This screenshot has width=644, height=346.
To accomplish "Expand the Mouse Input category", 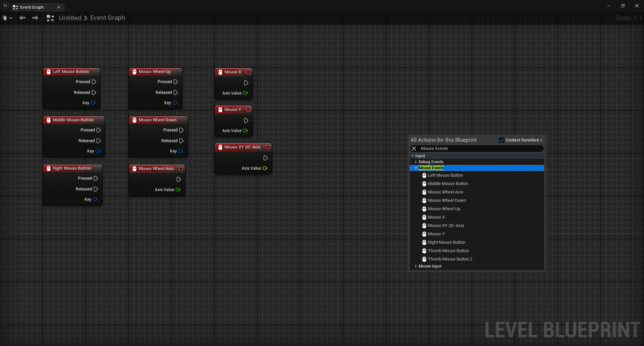I will tap(416, 266).
